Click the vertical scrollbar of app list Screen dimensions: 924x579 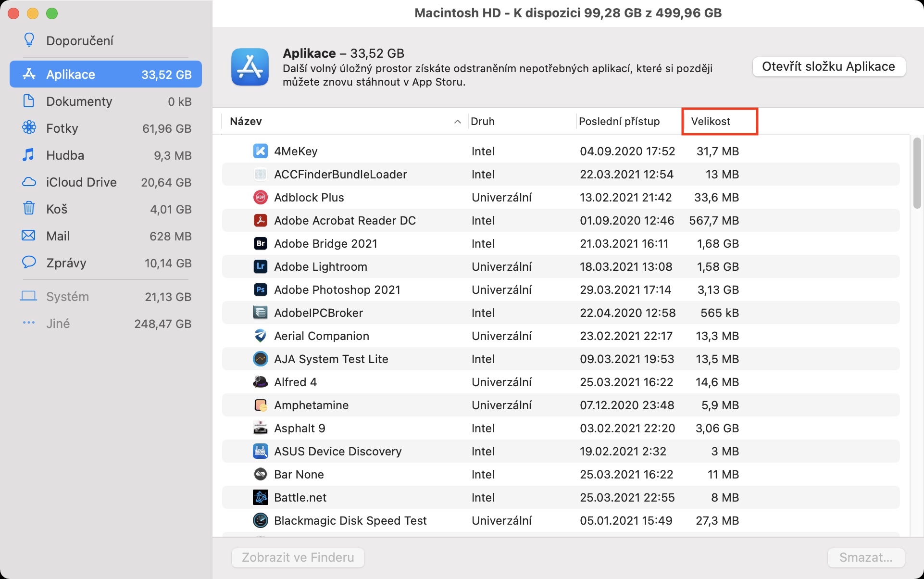click(916, 174)
